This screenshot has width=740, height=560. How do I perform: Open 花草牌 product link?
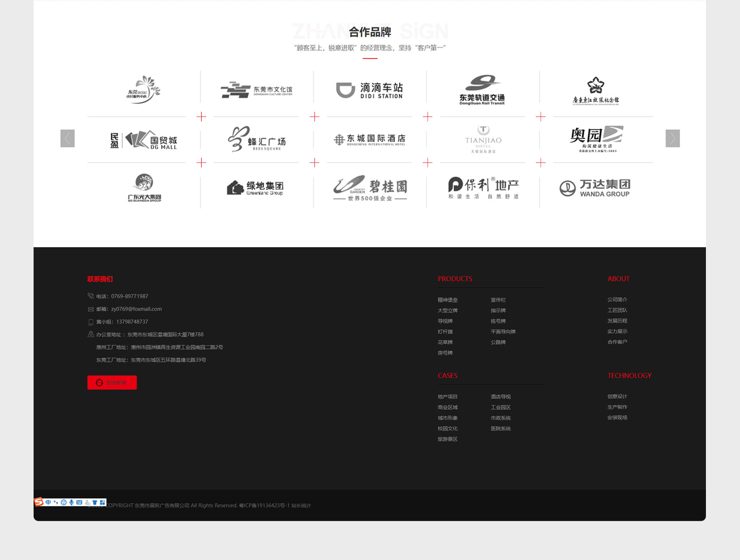tap(445, 343)
